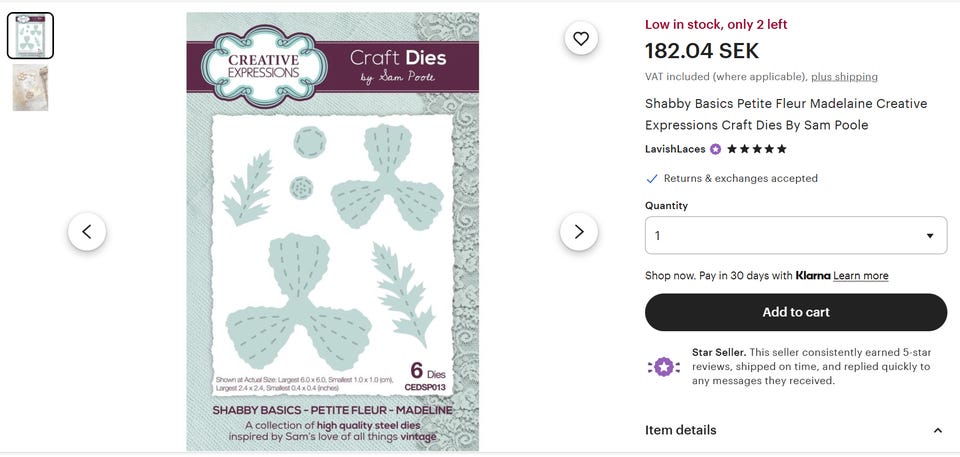
Task: Add item to favorites with heart icon
Action: tap(581, 39)
